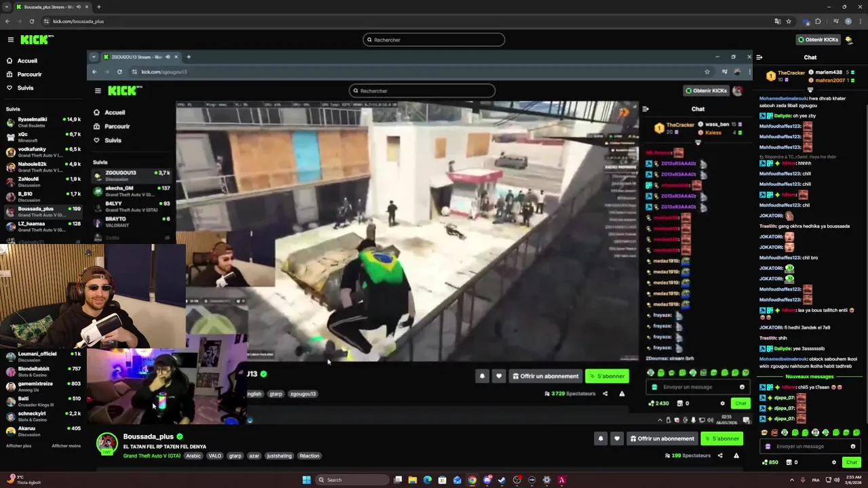Click TheCracker in chat leaderboard

791,73
